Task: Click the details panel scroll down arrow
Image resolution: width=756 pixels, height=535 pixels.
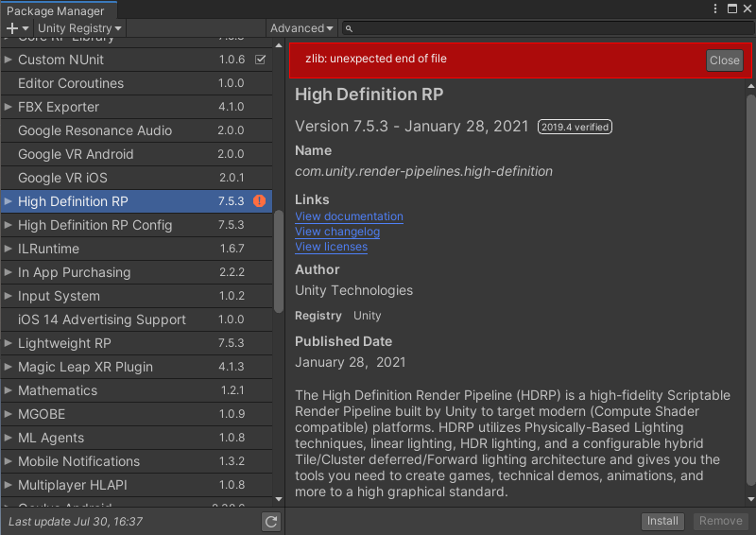Action: click(750, 499)
